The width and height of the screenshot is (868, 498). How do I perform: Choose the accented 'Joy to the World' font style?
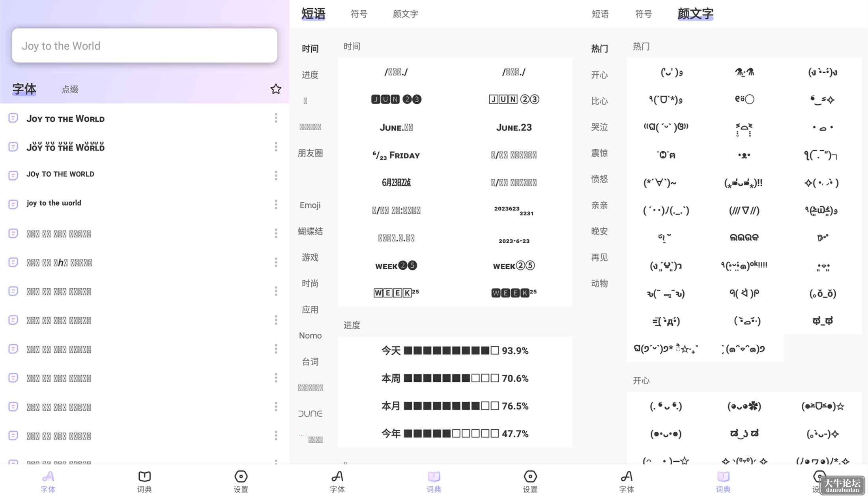pos(65,147)
